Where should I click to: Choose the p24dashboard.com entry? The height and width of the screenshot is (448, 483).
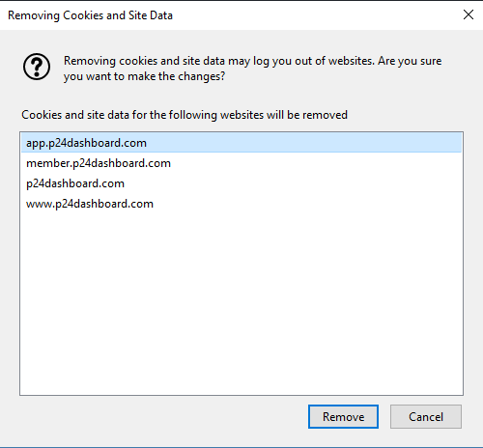[x=241, y=183]
